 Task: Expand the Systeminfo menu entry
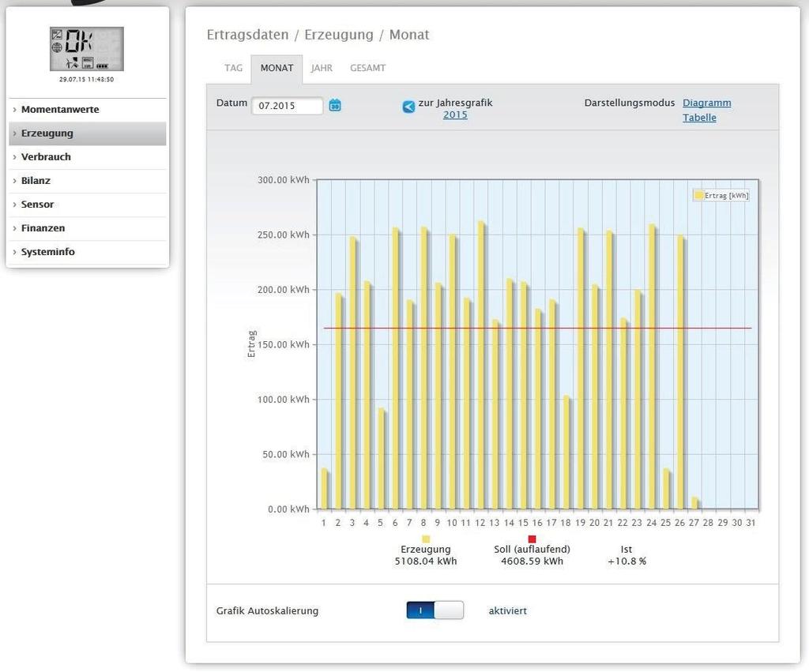tap(88, 252)
